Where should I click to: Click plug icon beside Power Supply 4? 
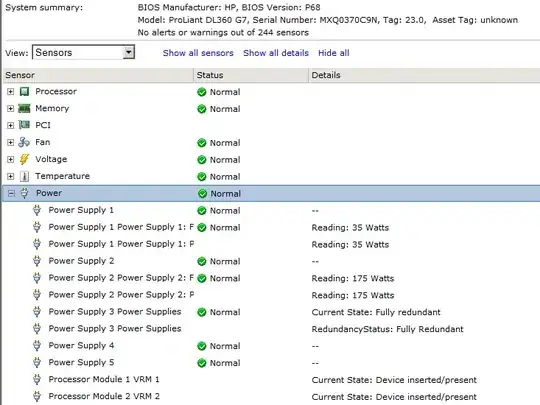click(x=37, y=345)
